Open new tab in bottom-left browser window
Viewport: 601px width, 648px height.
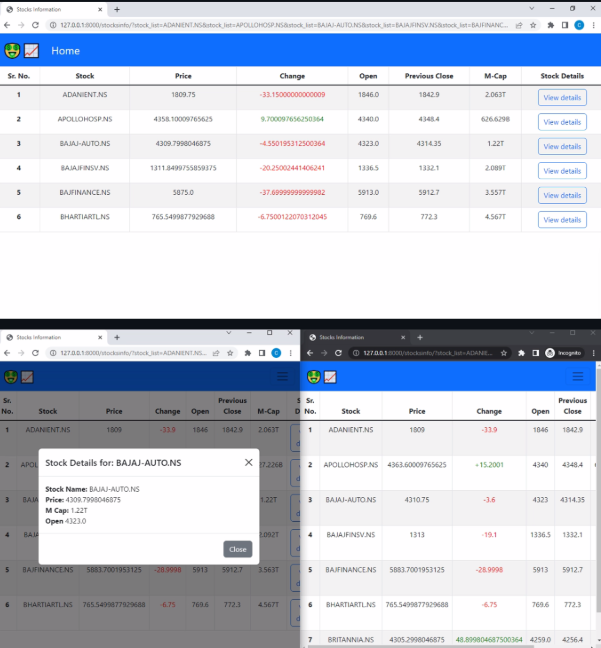[x=117, y=337]
